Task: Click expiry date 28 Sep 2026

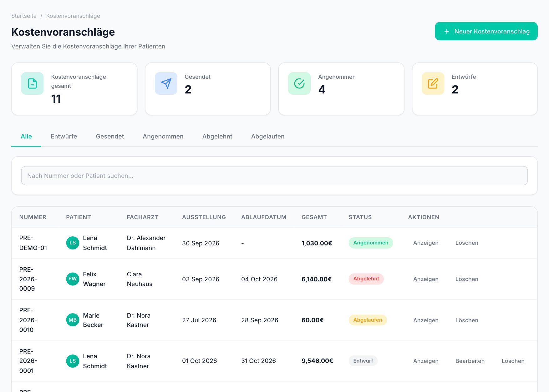Action: click(x=260, y=320)
